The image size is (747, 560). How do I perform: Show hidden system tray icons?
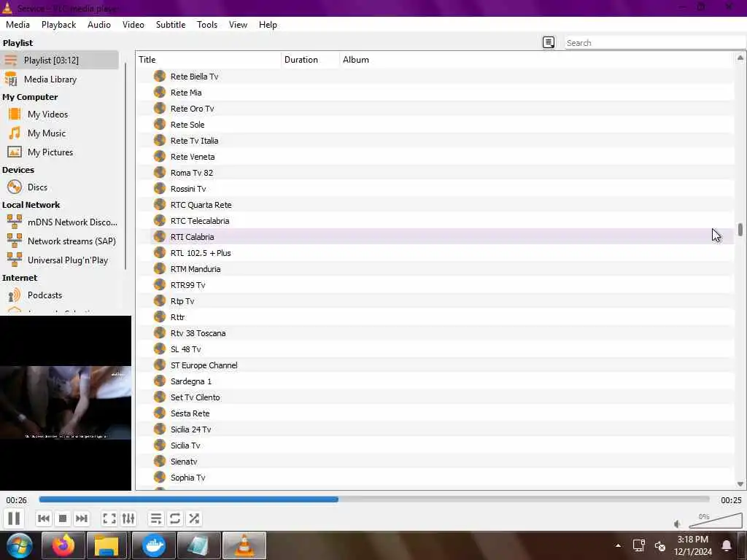tap(618, 545)
